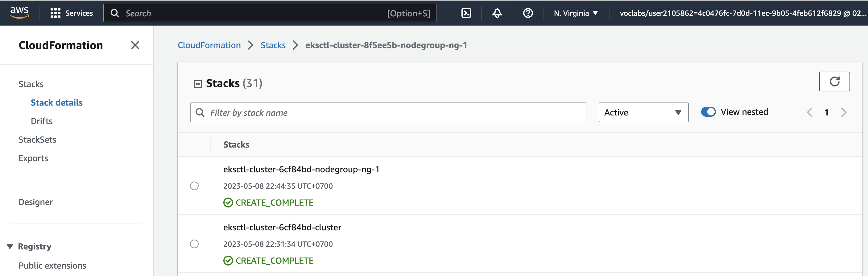The height and width of the screenshot is (276, 868).
Task: Open Public extensions in the sidebar
Action: click(52, 266)
